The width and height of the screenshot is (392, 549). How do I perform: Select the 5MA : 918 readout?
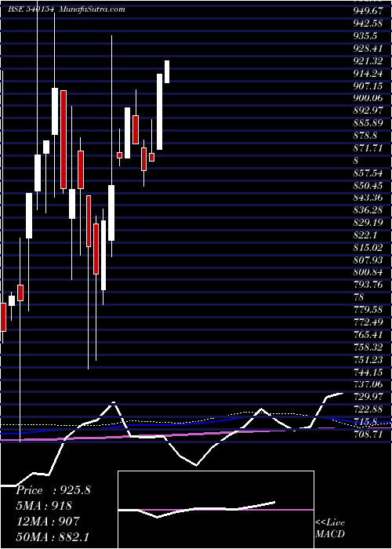(44, 506)
